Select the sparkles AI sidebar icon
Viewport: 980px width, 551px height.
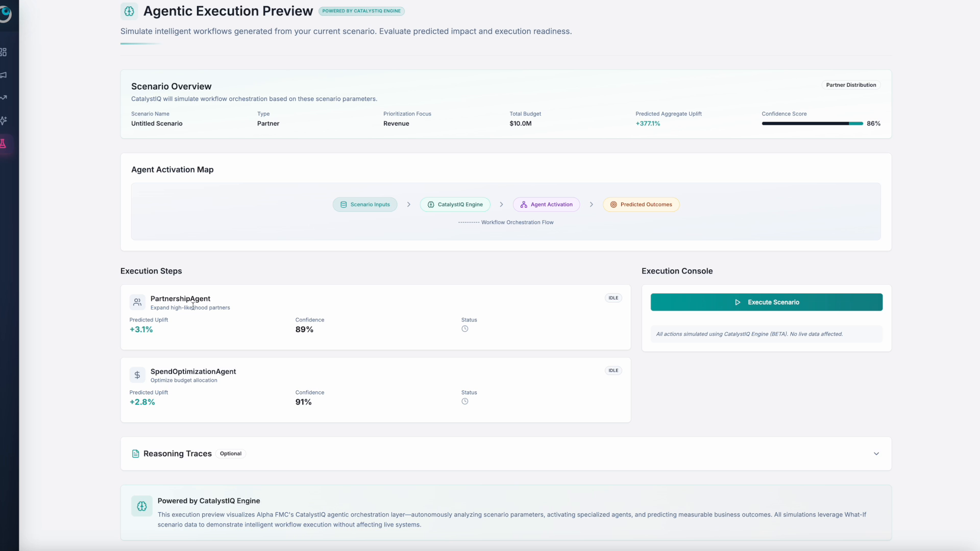coord(4,120)
